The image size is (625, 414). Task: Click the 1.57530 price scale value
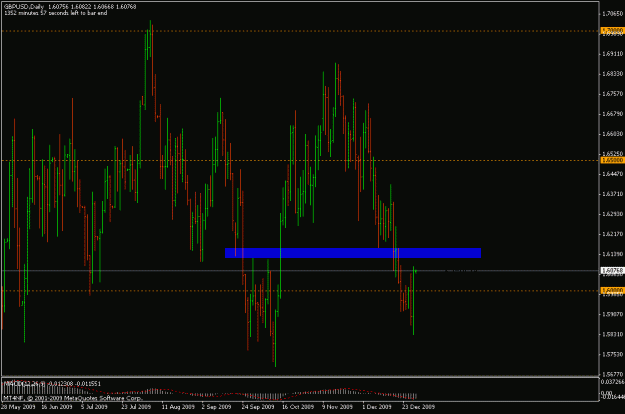tap(613, 354)
